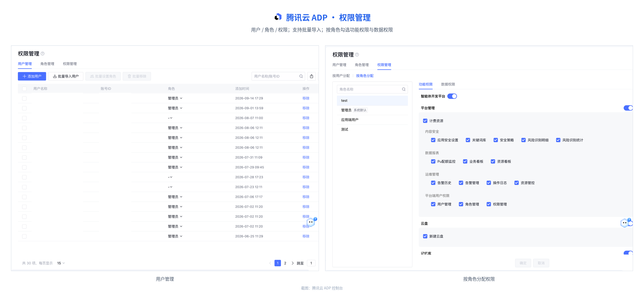This screenshot has height=304, width=644.
Task: Open role dropdown for the 2026-06-25 11:29 row
Action: point(175,236)
